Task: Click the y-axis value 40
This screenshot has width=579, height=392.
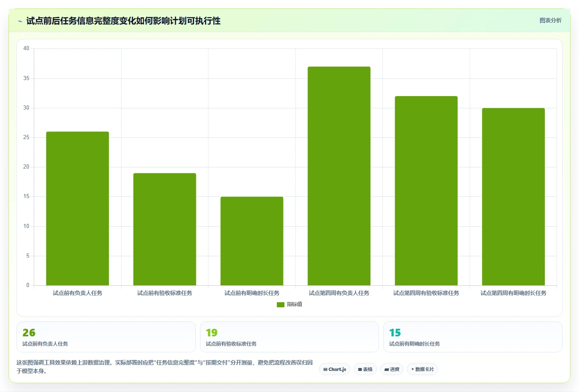Action: (26, 48)
